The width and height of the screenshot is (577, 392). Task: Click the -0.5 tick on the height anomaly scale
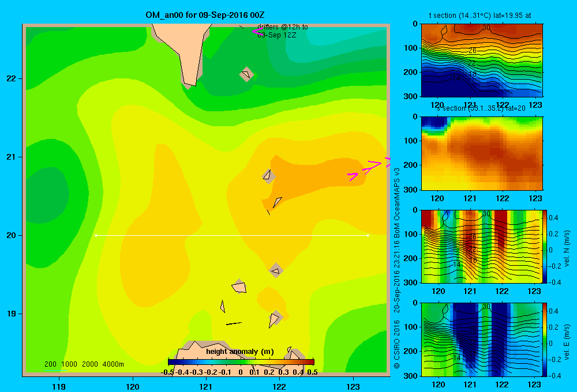(167, 372)
